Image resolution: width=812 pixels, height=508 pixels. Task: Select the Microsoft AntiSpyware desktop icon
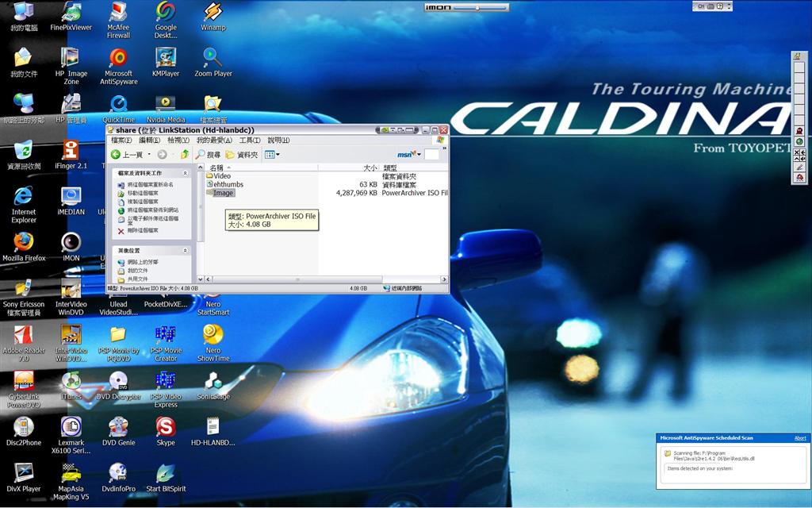pyautogui.click(x=118, y=67)
